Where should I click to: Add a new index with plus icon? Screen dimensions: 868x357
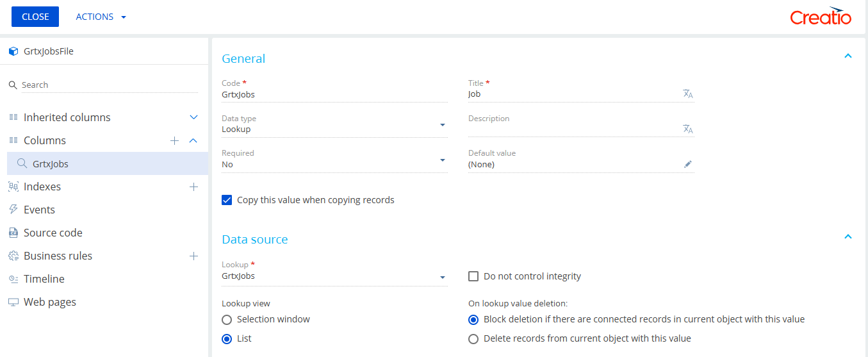click(x=193, y=187)
